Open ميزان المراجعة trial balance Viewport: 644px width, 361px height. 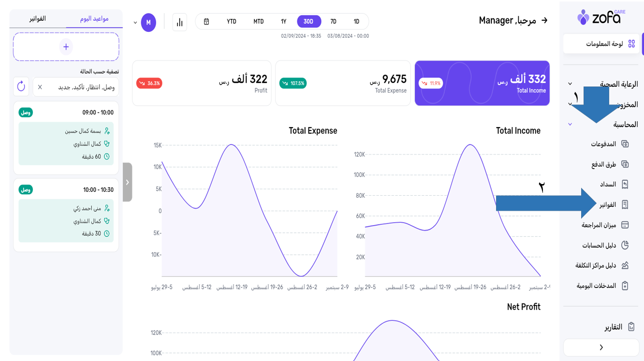coord(604,225)
